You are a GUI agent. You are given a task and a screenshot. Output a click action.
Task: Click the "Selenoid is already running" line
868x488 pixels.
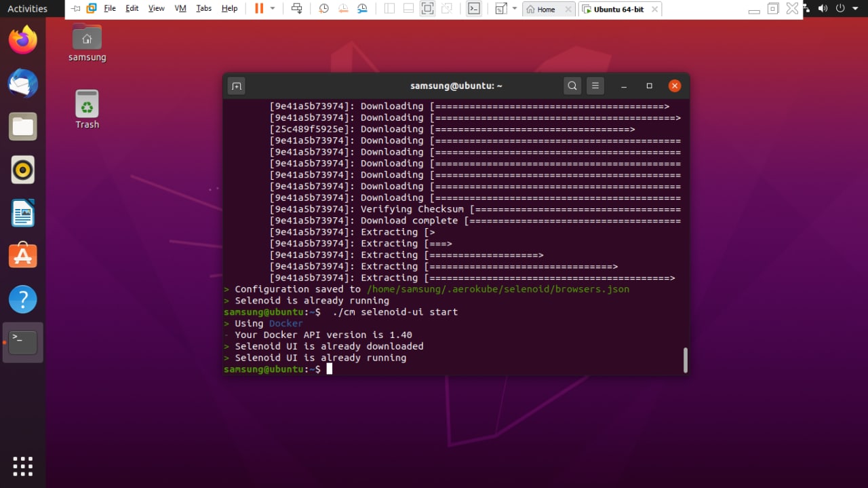pos(312,301)
